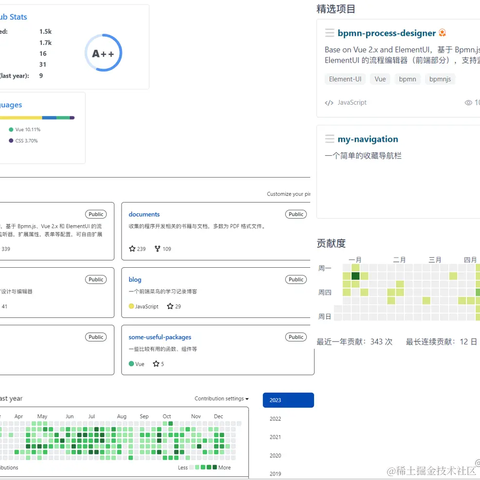Select the 2019 year tab
Screen dimensions: 480x480
[x=275, y=474]
